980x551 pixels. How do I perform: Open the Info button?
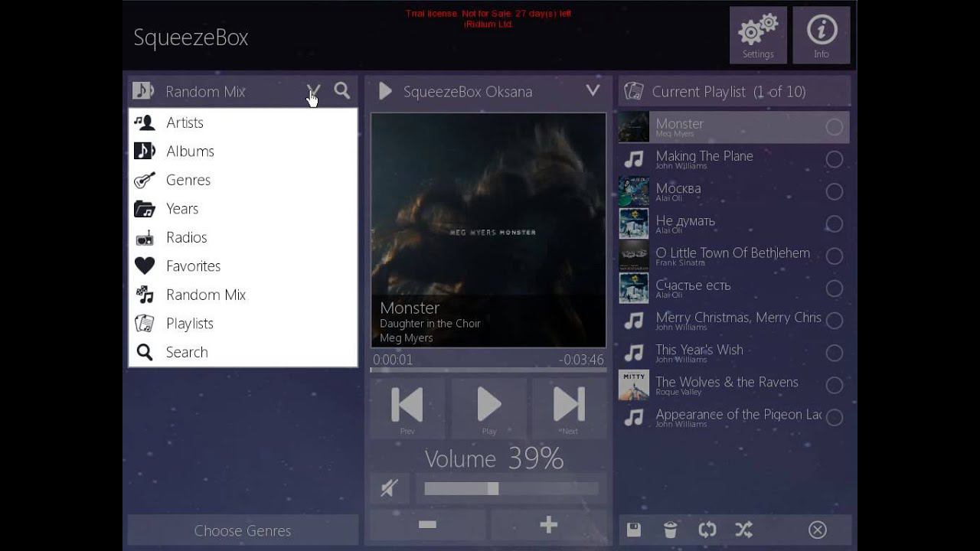[822, 35]
